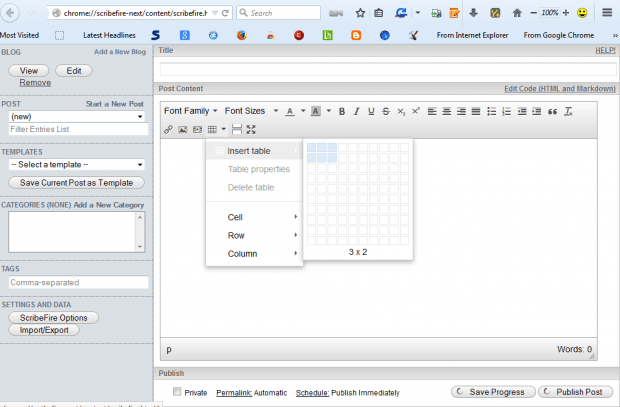
Task: Click the insert image icon
Action: pyautogui.click(x=183, y=130)
